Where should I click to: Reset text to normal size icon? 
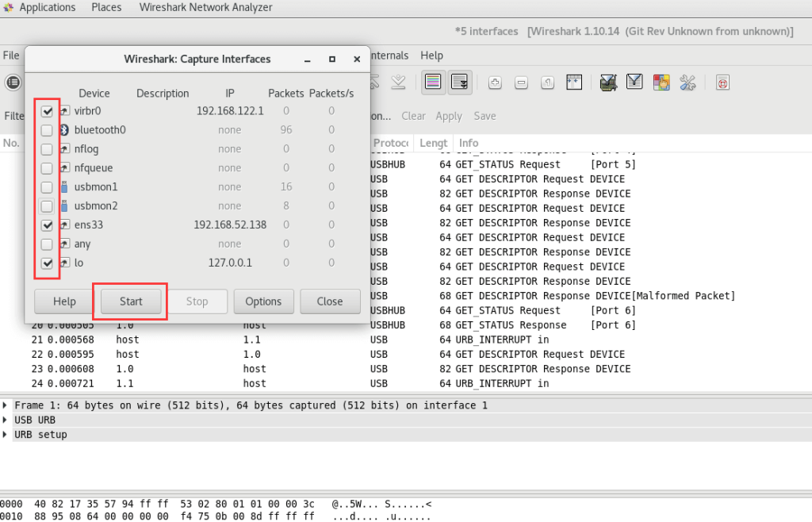(547, 83)
